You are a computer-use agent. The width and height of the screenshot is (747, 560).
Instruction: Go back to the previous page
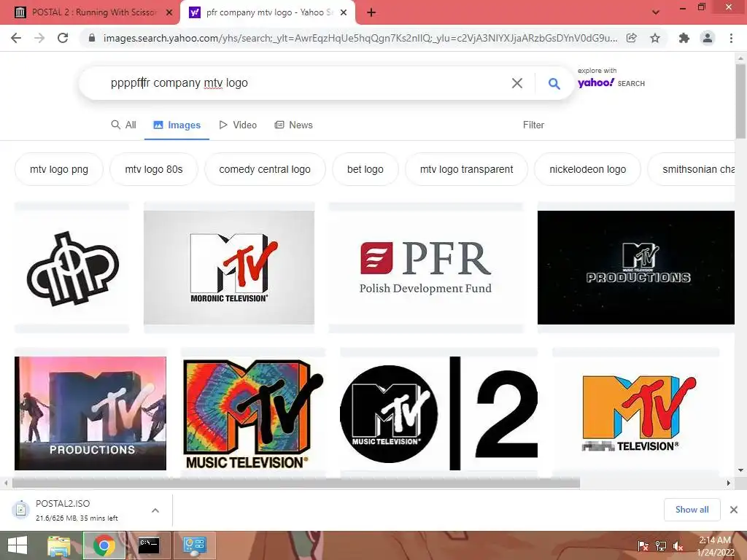(16, 38)
